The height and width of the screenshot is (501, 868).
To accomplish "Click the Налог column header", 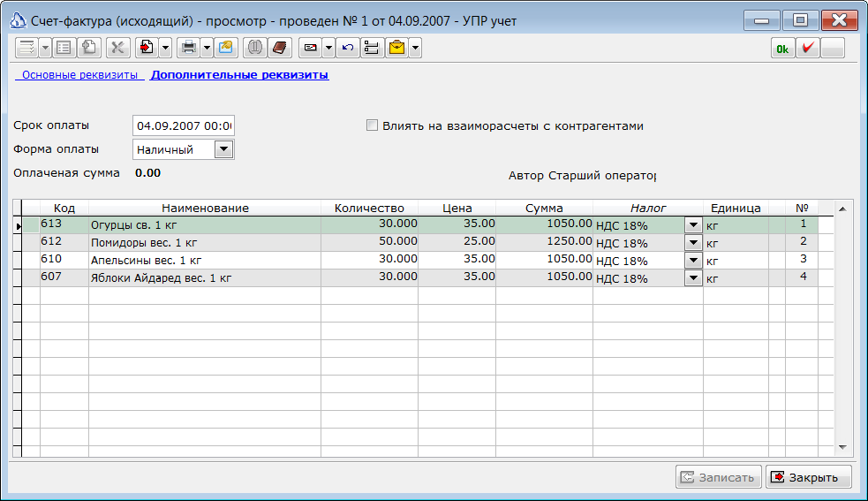I will pos(647,208).
